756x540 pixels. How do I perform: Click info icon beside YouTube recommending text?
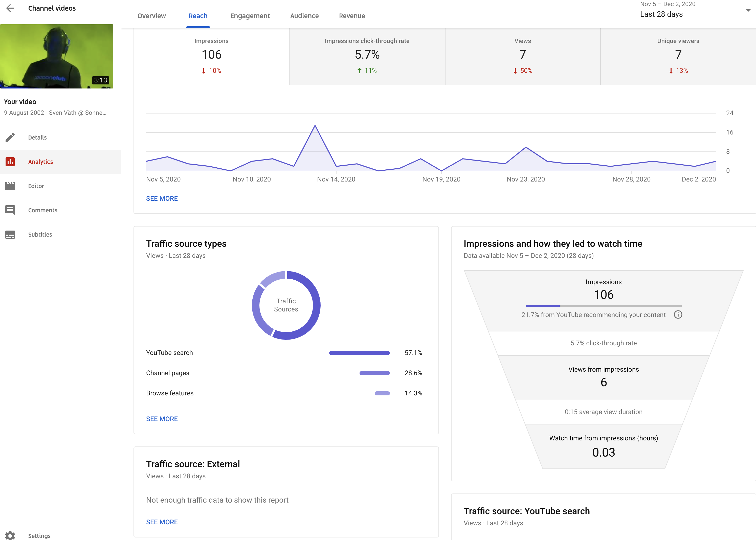(x=678, y=314)
